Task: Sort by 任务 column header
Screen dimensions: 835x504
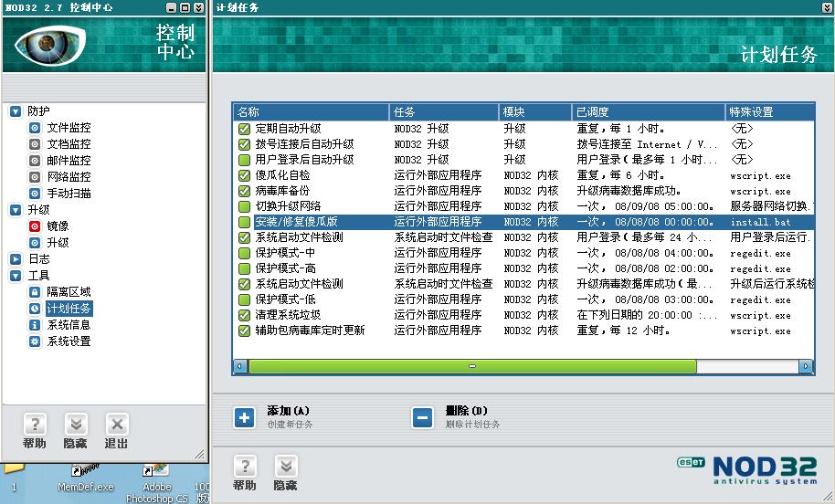Action: point(444,111)
